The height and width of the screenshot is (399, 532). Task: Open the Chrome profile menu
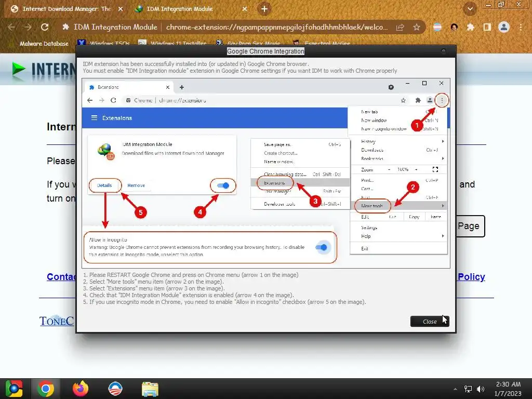504,27
